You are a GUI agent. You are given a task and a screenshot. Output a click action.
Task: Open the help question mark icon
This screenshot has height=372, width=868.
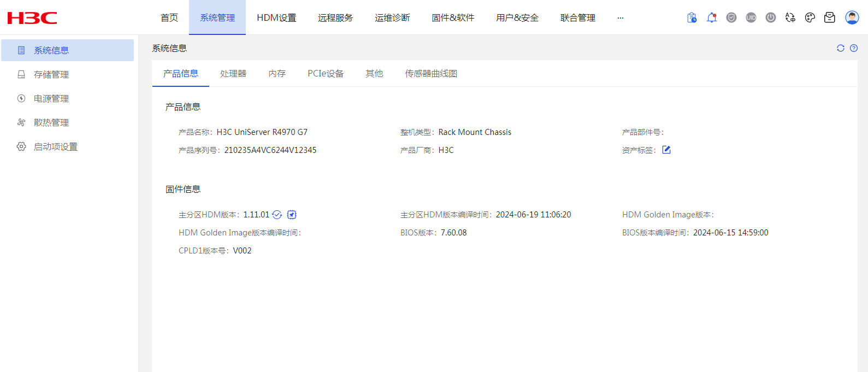click(854, 48)
